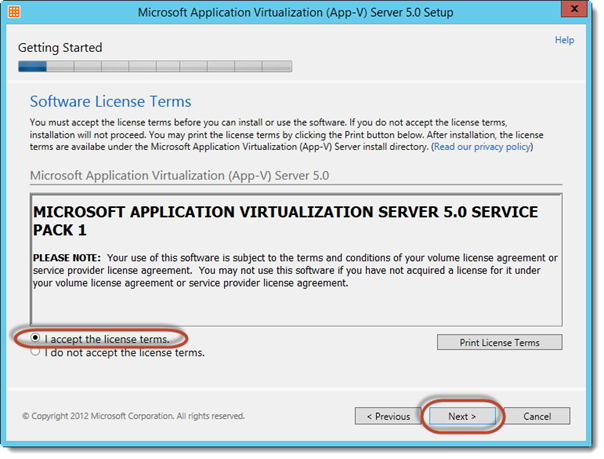Screen dimensions: 604x459
Task: Click inside the license terms text box
Action: point(296,260)
